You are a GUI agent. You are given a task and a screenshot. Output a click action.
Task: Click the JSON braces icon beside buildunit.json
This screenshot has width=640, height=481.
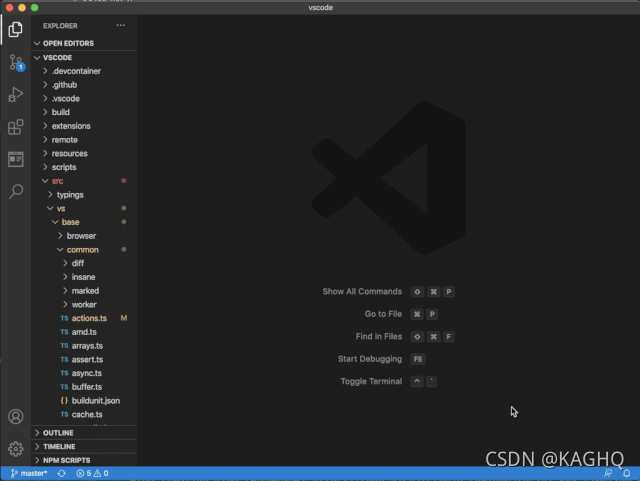tap(64, 401)
